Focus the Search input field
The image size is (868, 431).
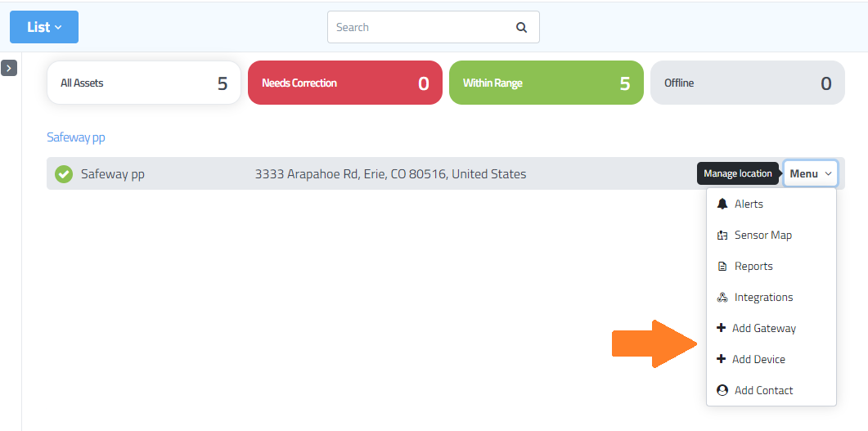coord(421,27)
